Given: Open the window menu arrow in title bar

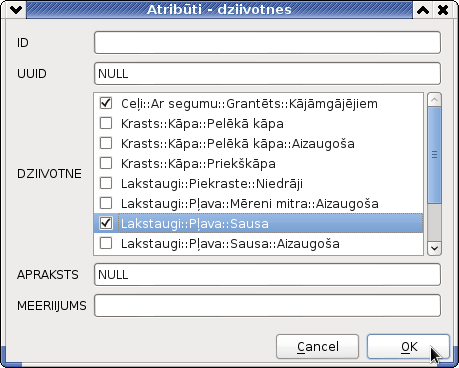Looking at the screenshot, I should point(16,10).
